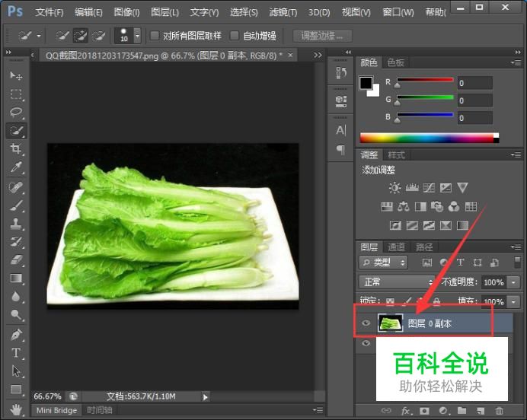The height and width of the screenshot is (420, 527).
Task: Open the Layers panel options menu
Action: [516, 247]
